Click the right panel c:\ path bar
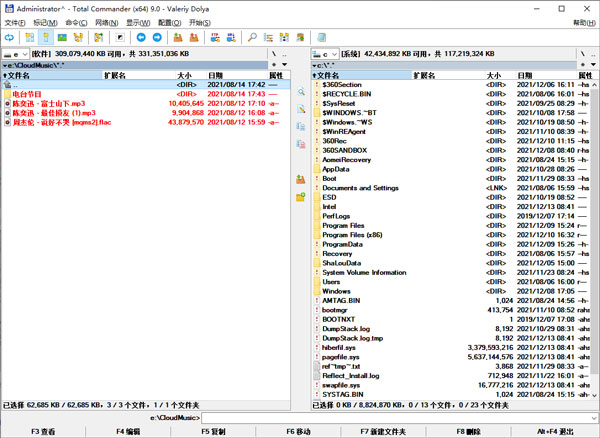Image resolution: width=600 pixels, height=438 pixels. pos(444,65)
